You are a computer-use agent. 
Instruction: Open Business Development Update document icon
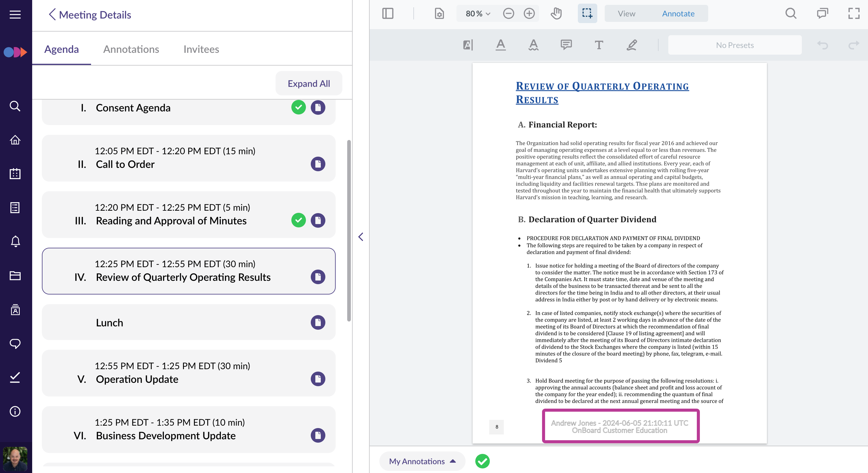pyautogui.click(x=318, y=435)
